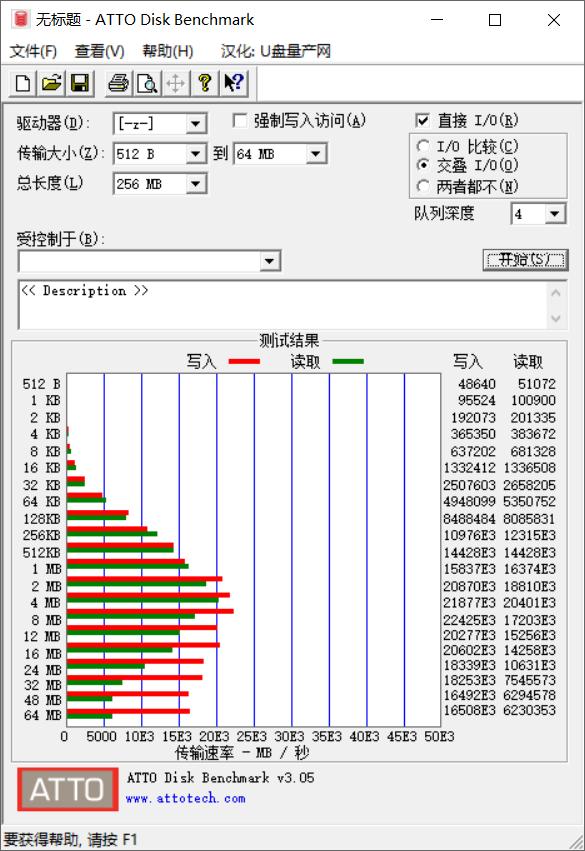This screenshot has height=851, width=585.
Task: Click read value 6230353 in 64 MB row
Action: [530, 710]
